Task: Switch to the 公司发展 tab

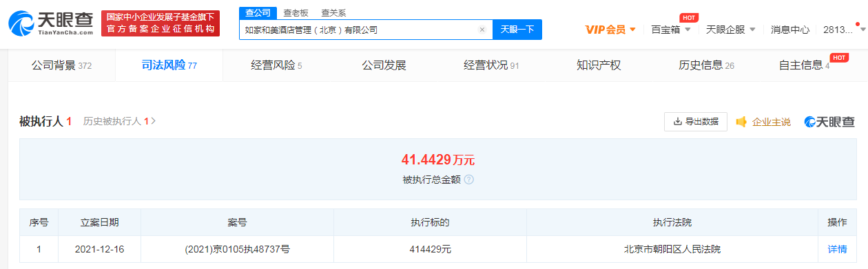Action: click(x=384, y=65)
